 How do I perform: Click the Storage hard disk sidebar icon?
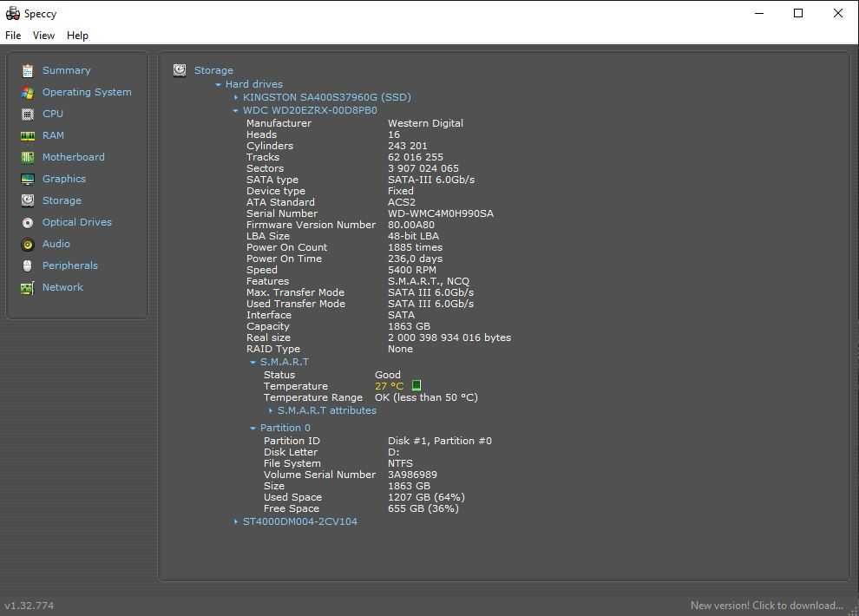(28, 201)
